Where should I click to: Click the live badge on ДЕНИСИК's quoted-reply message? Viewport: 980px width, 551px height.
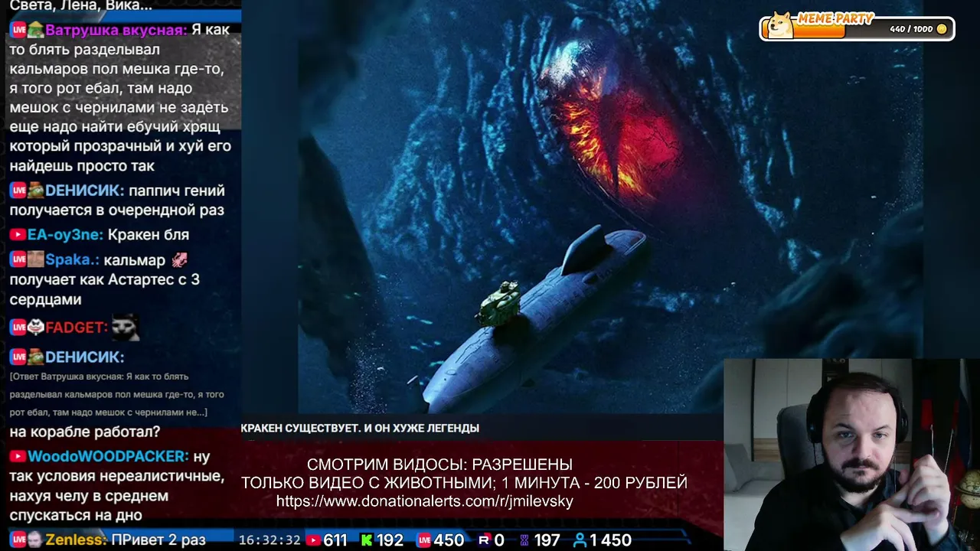pos(18,357)
